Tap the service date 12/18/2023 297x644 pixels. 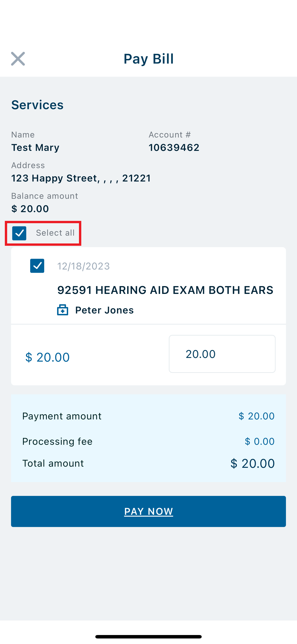pyautogui.click(x=84, y=266)
